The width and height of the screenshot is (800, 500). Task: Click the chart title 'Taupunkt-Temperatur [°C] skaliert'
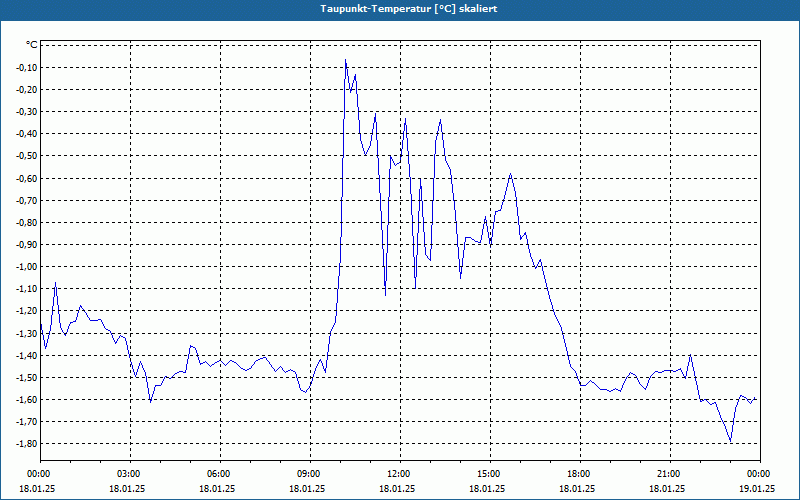tap(409, 9)
